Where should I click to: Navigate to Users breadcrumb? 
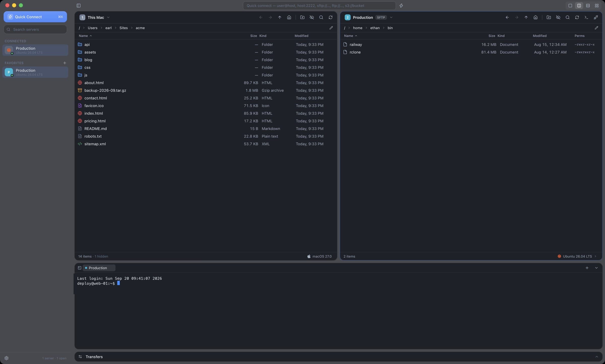(93, 28)
